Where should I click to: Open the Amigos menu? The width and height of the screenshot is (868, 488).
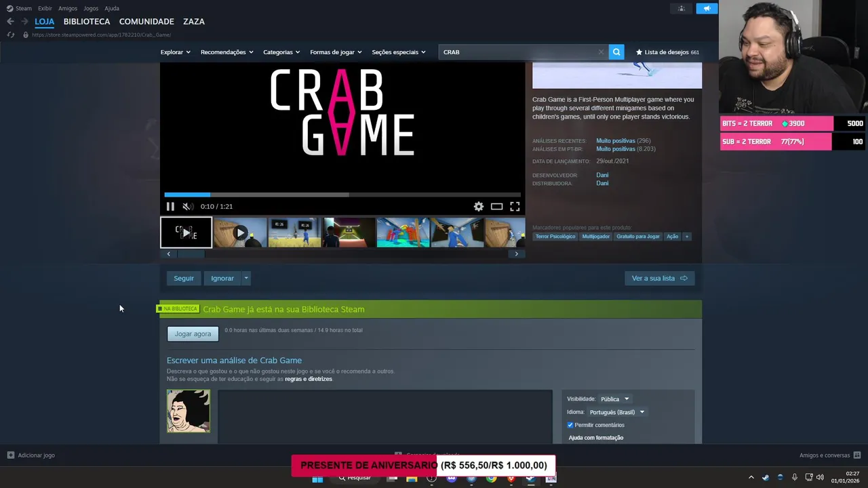click(68, 8)
